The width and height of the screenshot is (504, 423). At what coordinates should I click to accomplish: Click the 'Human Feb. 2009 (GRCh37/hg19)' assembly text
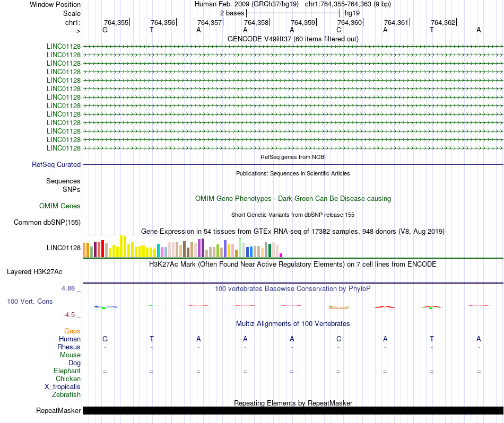click(x=247, y=4)
